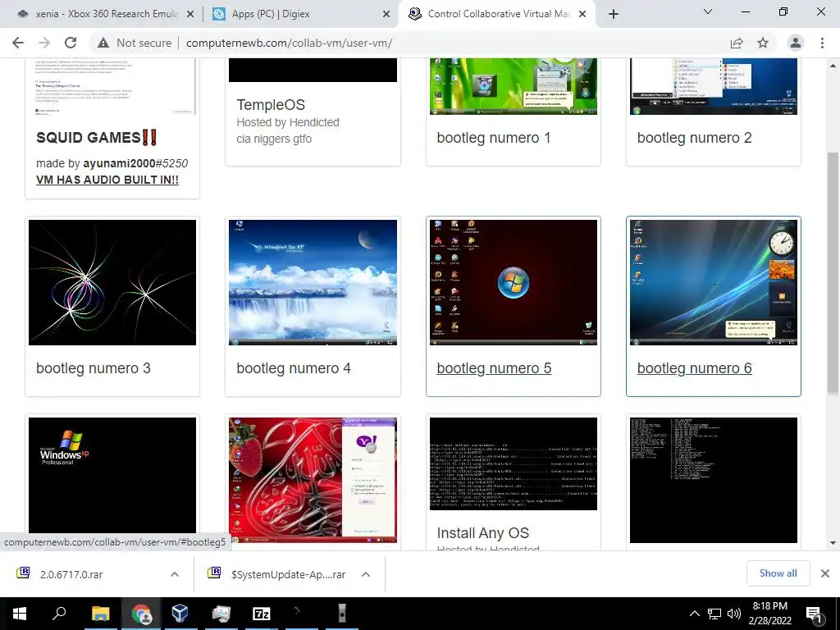Bookmark this page with the star
Image resolution: width=840 pixels, height=630 pixels.
point(763,43)
